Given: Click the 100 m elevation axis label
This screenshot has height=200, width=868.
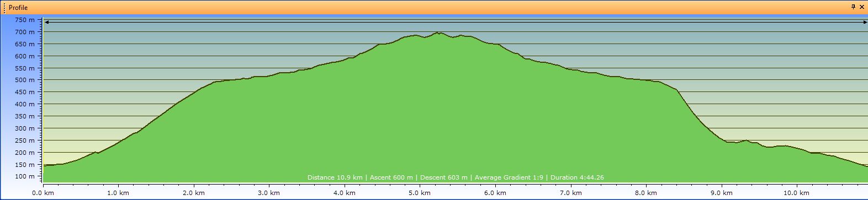Looking at the screenshot, I should click(x=25, y=176).
